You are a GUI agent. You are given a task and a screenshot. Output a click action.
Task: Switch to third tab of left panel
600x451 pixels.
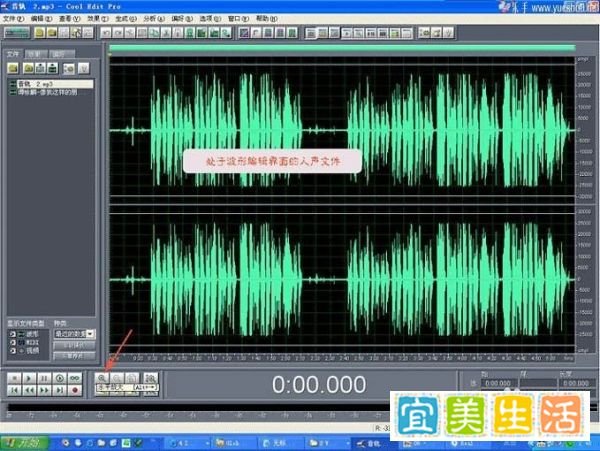pyautogui.click(x=62, y=54)
